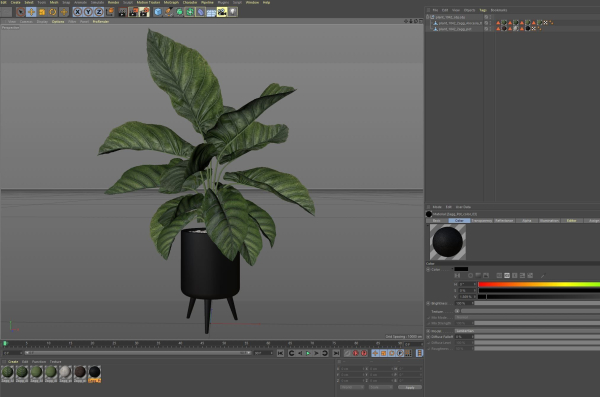This screenshot has height=397, width=600.
Task: Open Material Manager Create menu
Action: click(x=13, y=361)
